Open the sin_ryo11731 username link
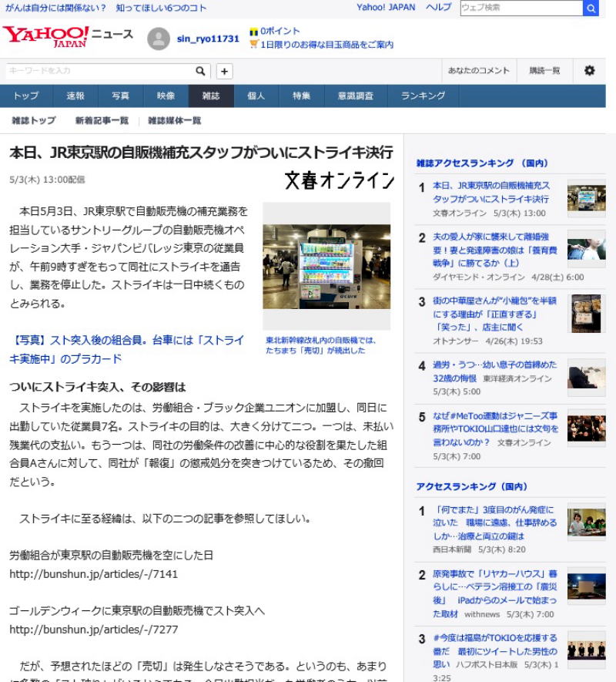This screenshot has height=682, width=616. [x=208, y=39]
